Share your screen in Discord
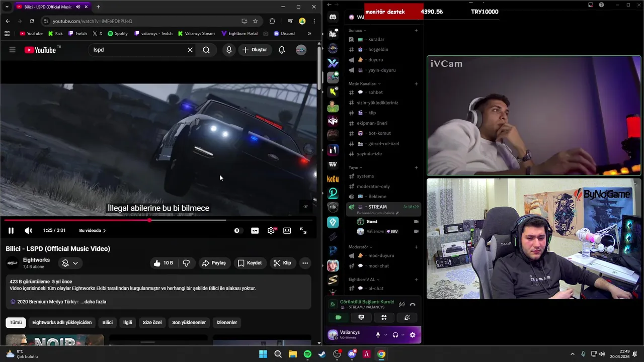The height and width of the screenshot is (362, 644). click(x=361, y=317)
